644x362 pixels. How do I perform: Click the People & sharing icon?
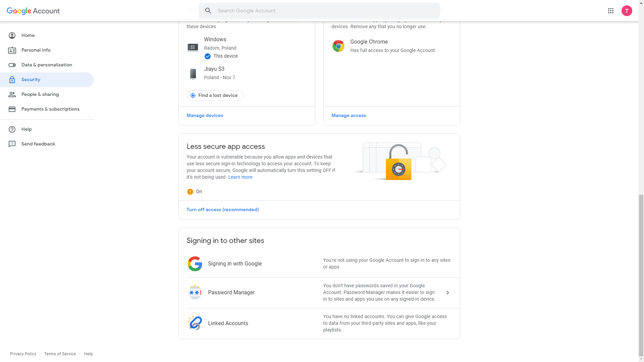(12, 95)
